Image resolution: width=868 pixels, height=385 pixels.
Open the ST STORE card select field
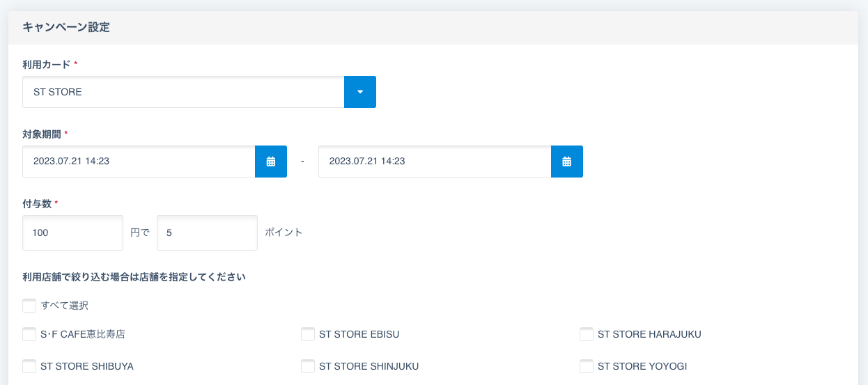[x=183, y=92]
